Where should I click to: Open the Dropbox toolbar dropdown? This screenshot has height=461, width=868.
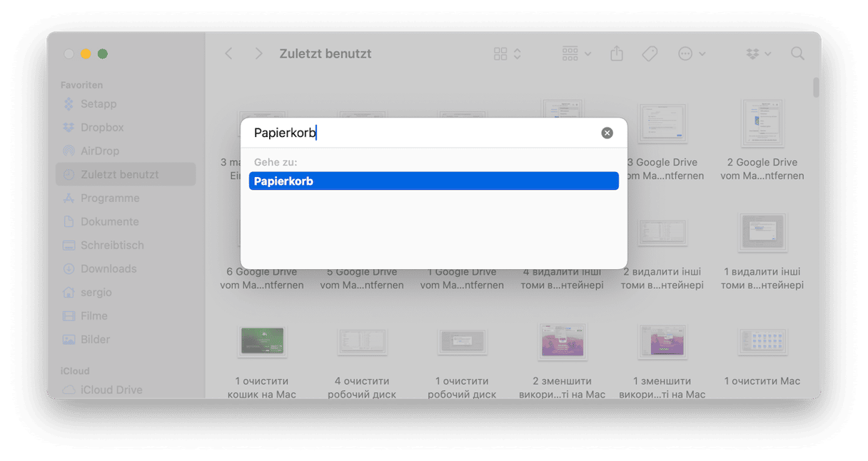pyautogui.click(x=758, y=54)
